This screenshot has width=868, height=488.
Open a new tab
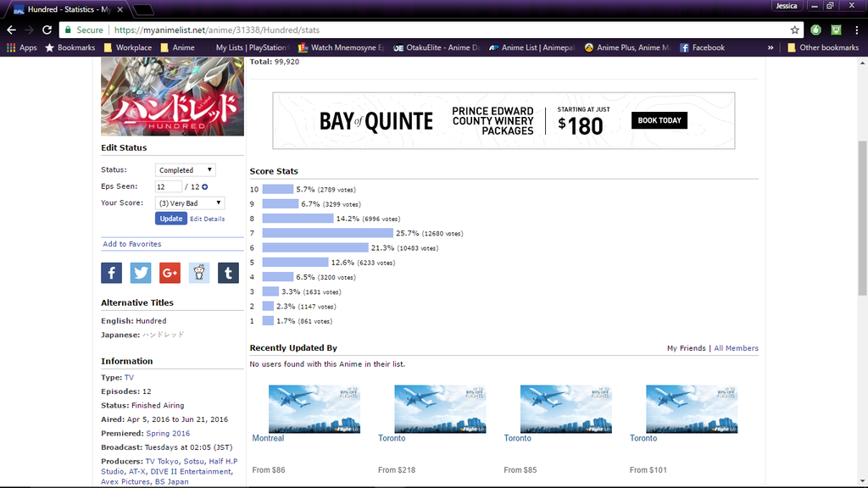click(x=143, y=10)
